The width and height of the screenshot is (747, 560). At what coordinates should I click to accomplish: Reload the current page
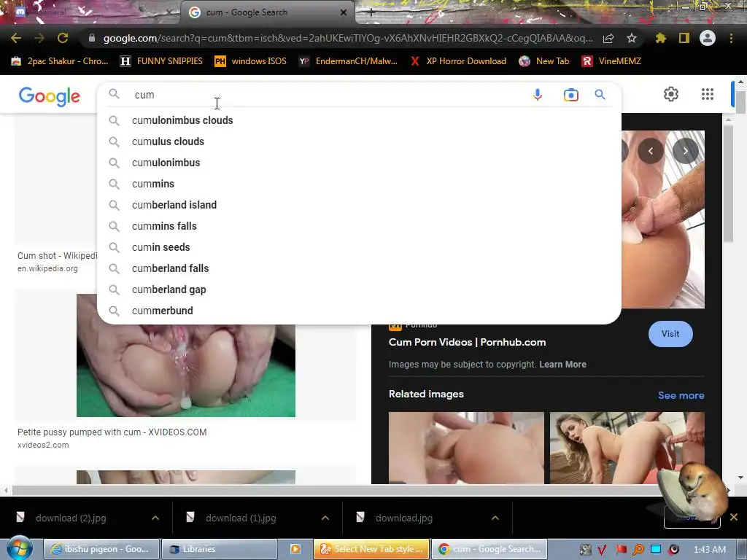coord(63,38)
